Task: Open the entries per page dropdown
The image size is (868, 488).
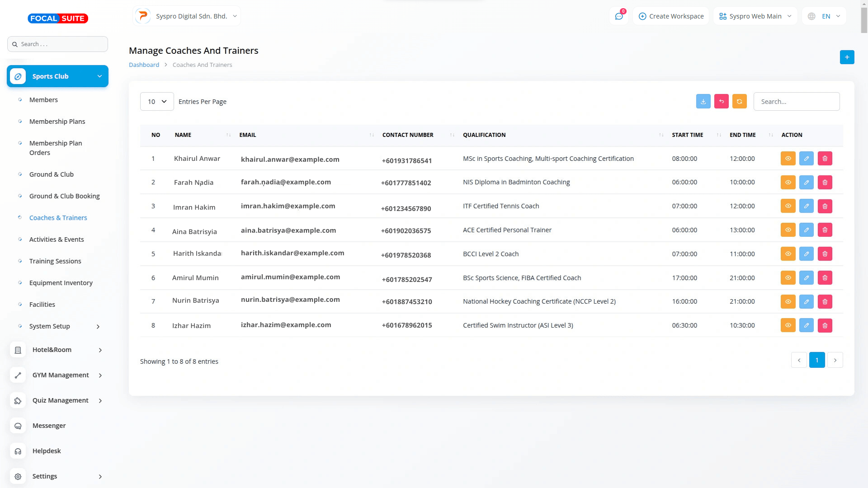Action: click(x=157, y=102)
